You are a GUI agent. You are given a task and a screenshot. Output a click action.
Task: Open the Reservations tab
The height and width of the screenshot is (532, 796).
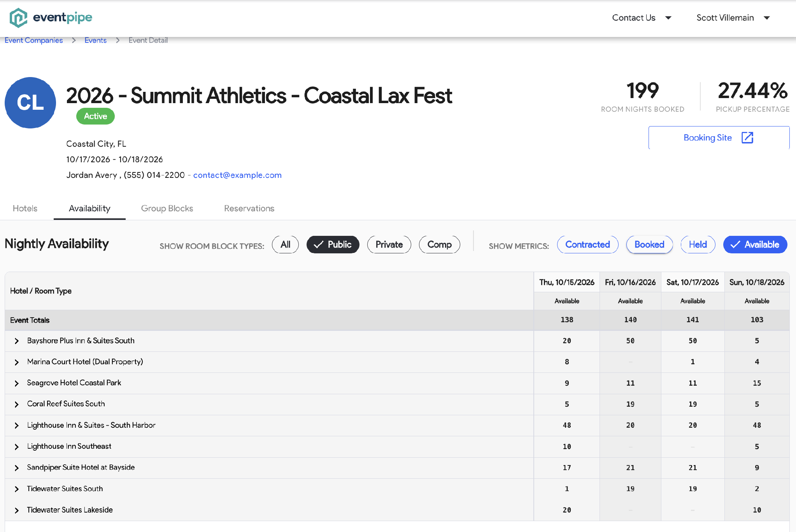(249, 208)
